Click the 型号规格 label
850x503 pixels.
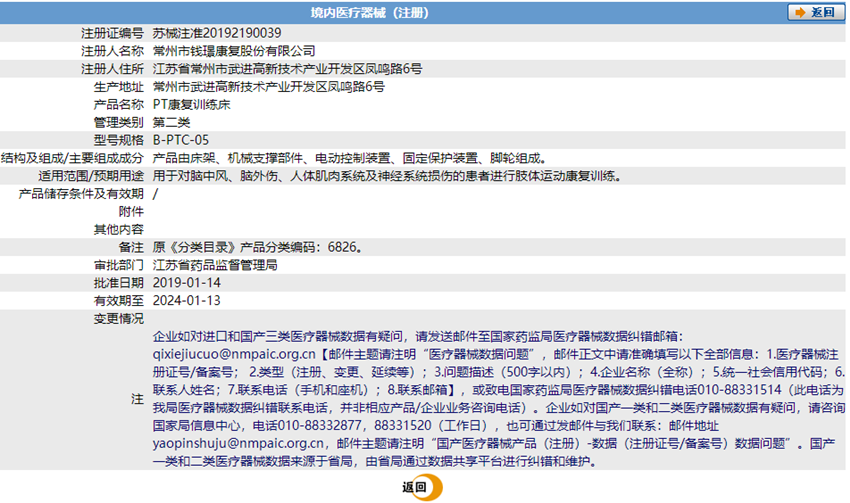point(119,140)
